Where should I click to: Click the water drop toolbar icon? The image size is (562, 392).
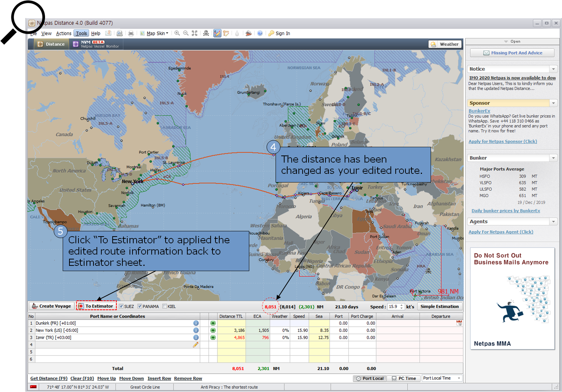[237, 33]
